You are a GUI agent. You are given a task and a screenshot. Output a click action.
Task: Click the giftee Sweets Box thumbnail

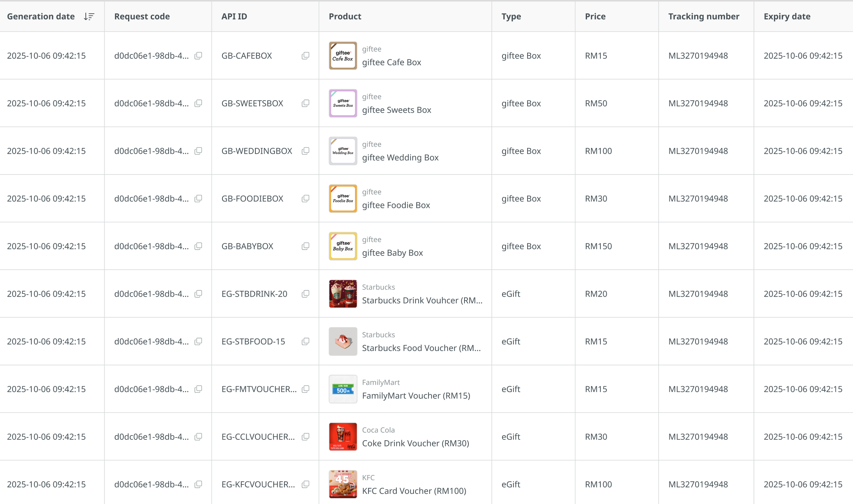pyautogui.click(x=343, y=103)
